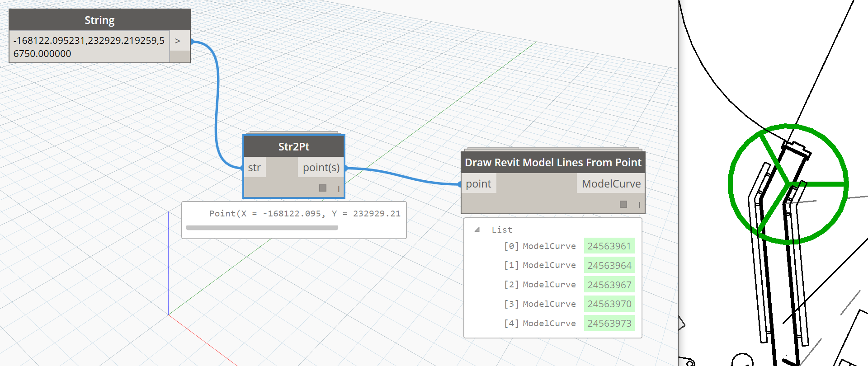Select the Draw Revit Model Lines From Point header
The height and width of the screenshot is (366, 868).
tap(553, 163)
